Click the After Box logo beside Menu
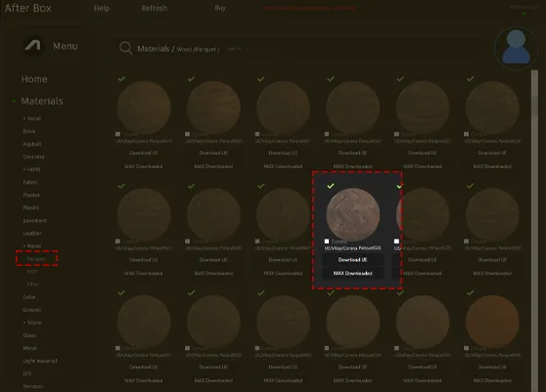Image resolution: width=546 pixels, height=392 pixels. (32, 45)
